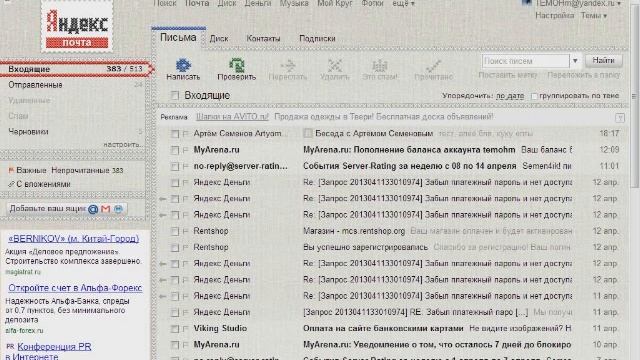Click the blue @ mailbox icon

[93, 209]
